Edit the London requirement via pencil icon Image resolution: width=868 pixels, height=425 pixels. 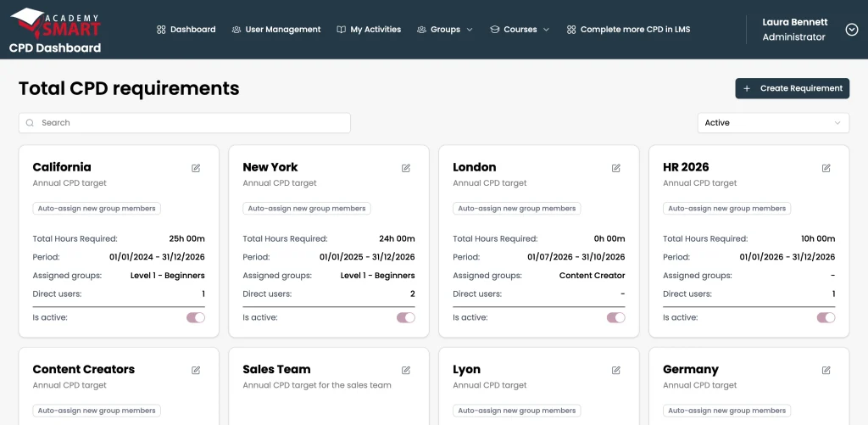point(616,168)
